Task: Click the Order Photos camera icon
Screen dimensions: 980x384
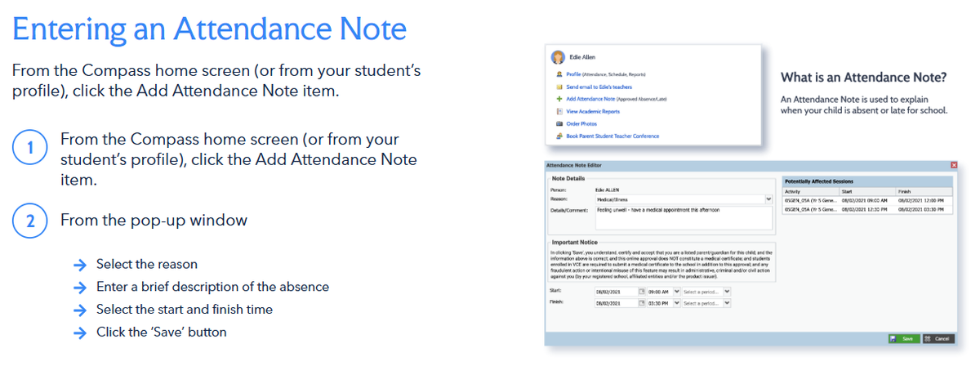Action: coord(559,123)
